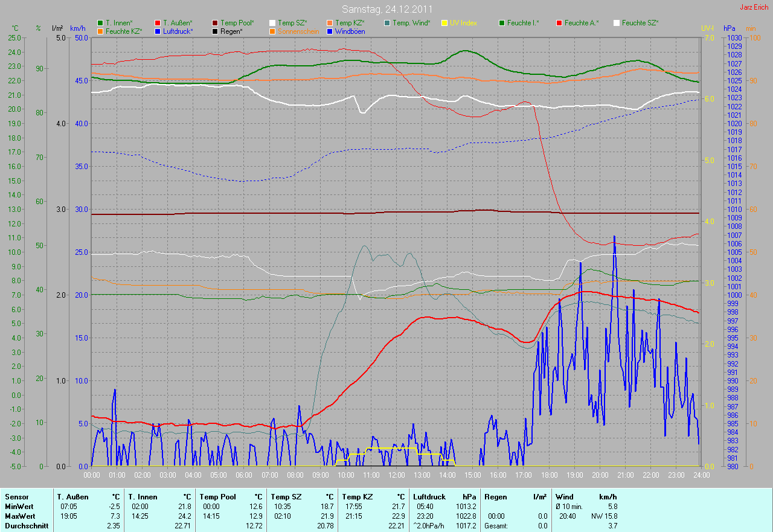Click the 'Sensor' header in the summary table

[x=16, y=497]
